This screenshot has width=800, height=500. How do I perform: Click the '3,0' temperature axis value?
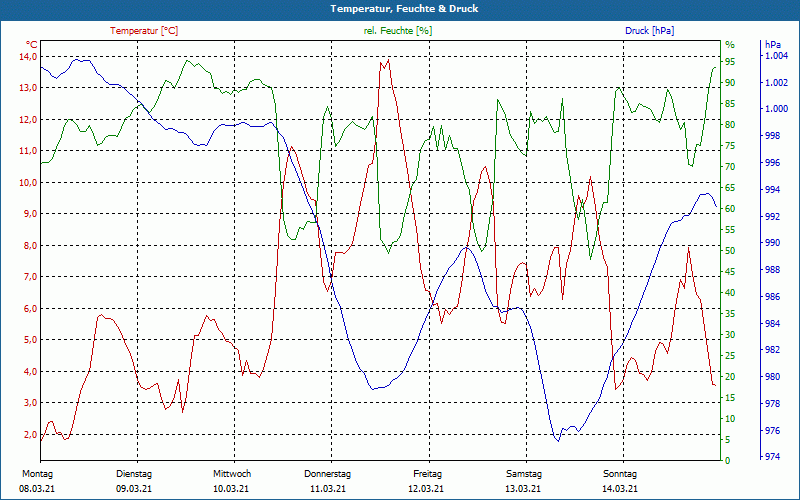[30, 403]
